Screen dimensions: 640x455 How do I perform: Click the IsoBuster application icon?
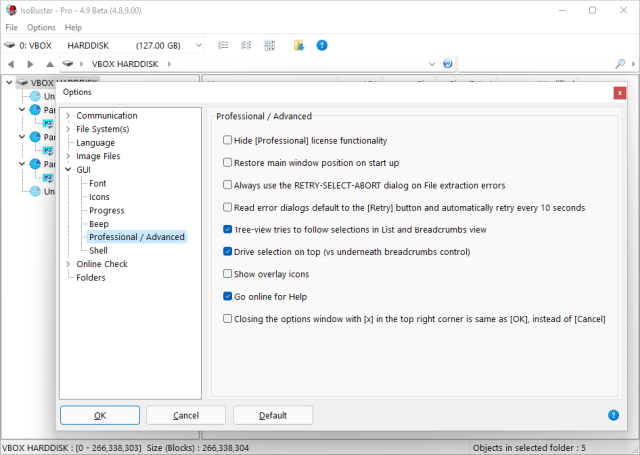(x=11, y=10)
